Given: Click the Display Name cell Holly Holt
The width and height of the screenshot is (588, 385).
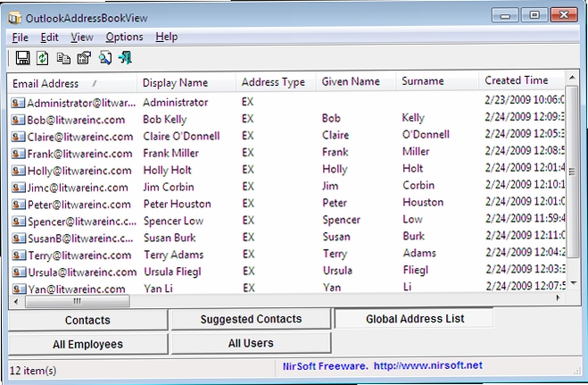Looking at the screenshot, I should [167, 170].
